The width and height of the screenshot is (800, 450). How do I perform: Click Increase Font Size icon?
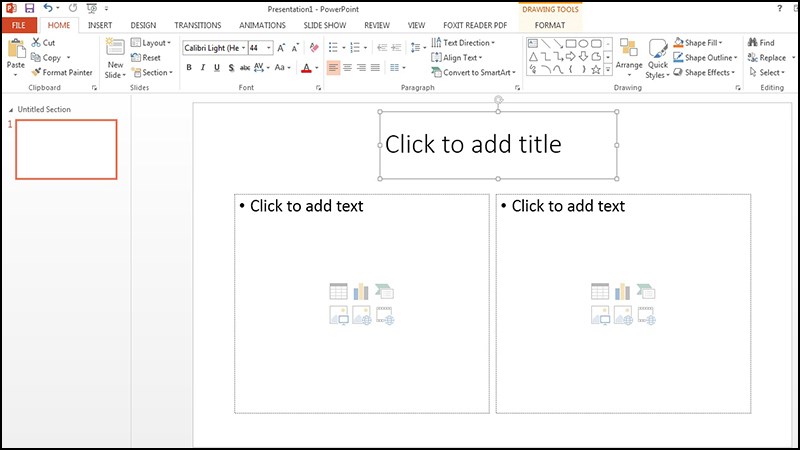click(281, 47)
